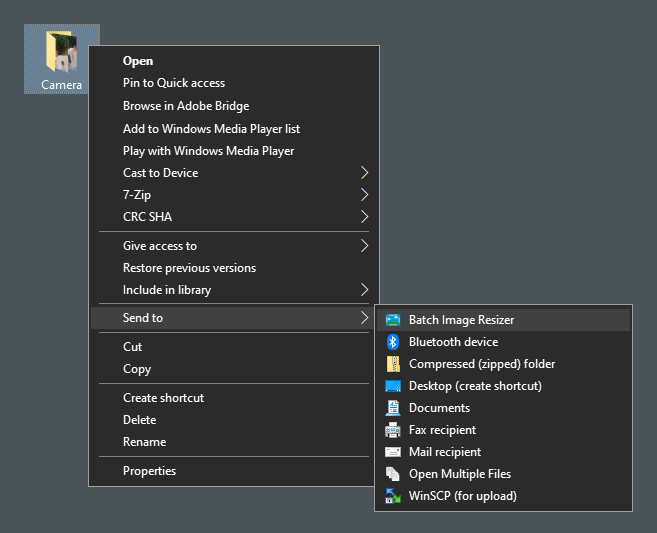
Task: Click the Bluetooth device icon
Action: [393, 342]
